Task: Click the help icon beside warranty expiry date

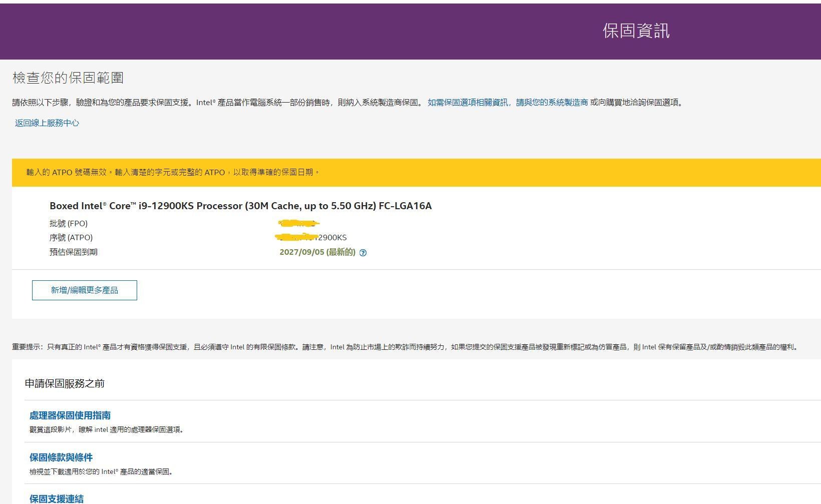Action: coord(362,253)
